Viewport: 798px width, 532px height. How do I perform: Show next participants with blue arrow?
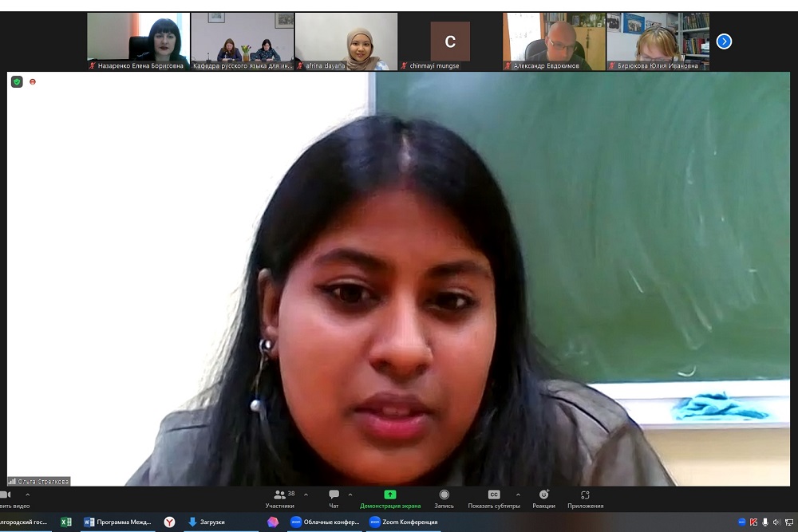pos(724,41)
